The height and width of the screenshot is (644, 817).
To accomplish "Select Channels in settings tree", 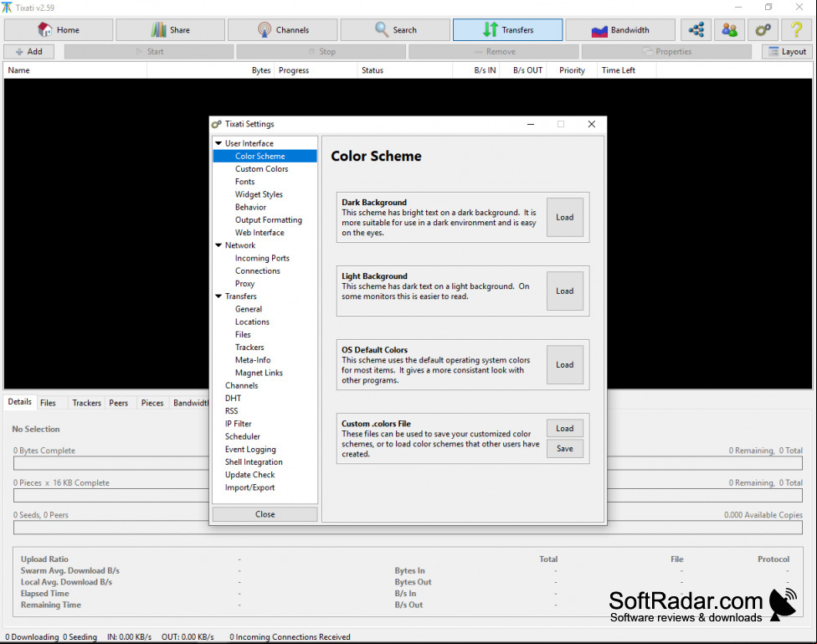I will point(241,385).
